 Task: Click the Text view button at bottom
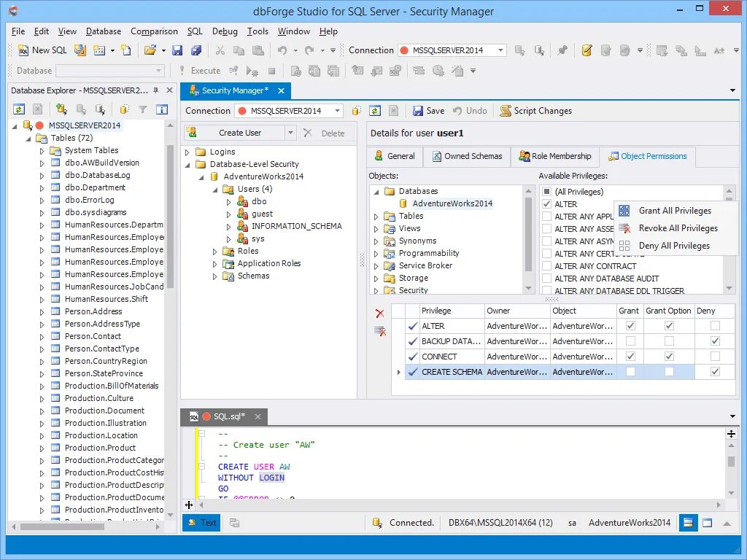click(x=201, y=523)
